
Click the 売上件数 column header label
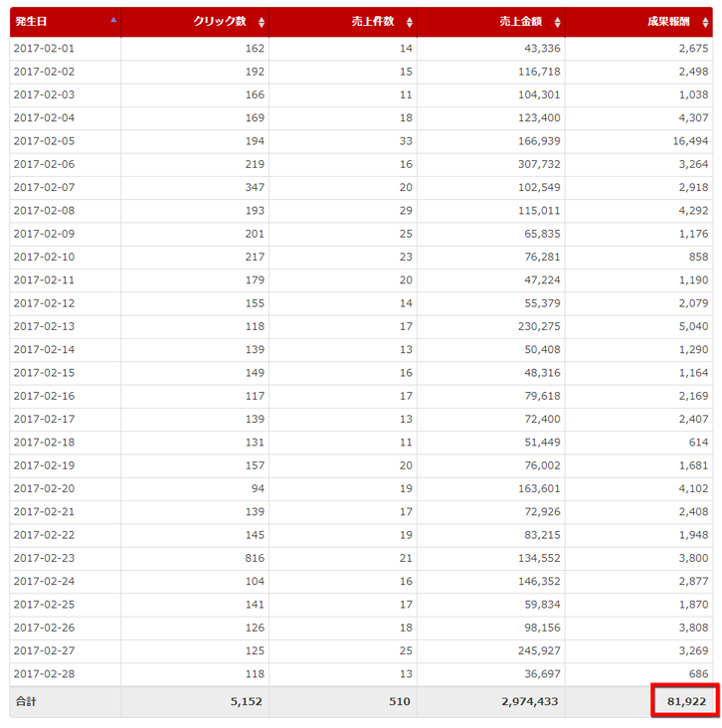pos(374,21)
